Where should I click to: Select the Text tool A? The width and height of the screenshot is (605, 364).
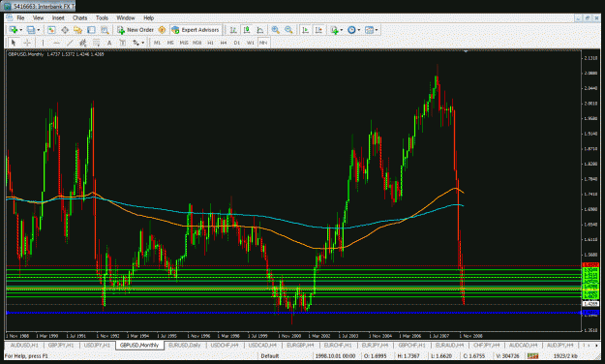109,43
